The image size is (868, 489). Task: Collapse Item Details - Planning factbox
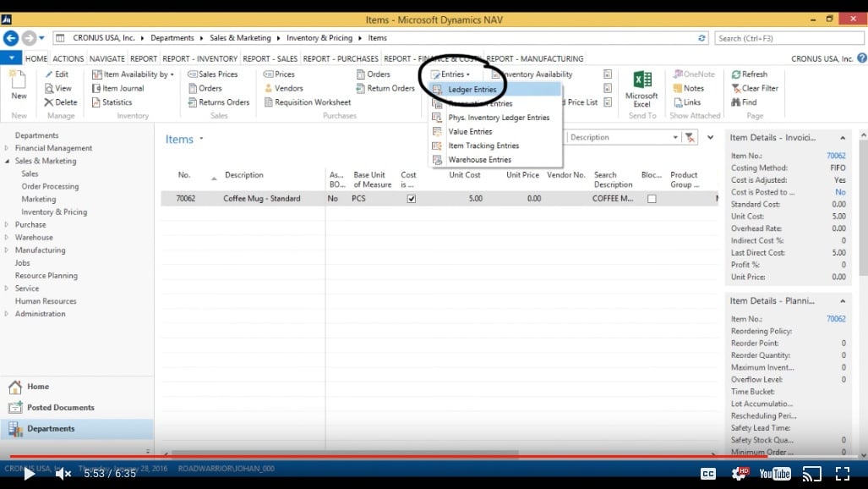843,301
